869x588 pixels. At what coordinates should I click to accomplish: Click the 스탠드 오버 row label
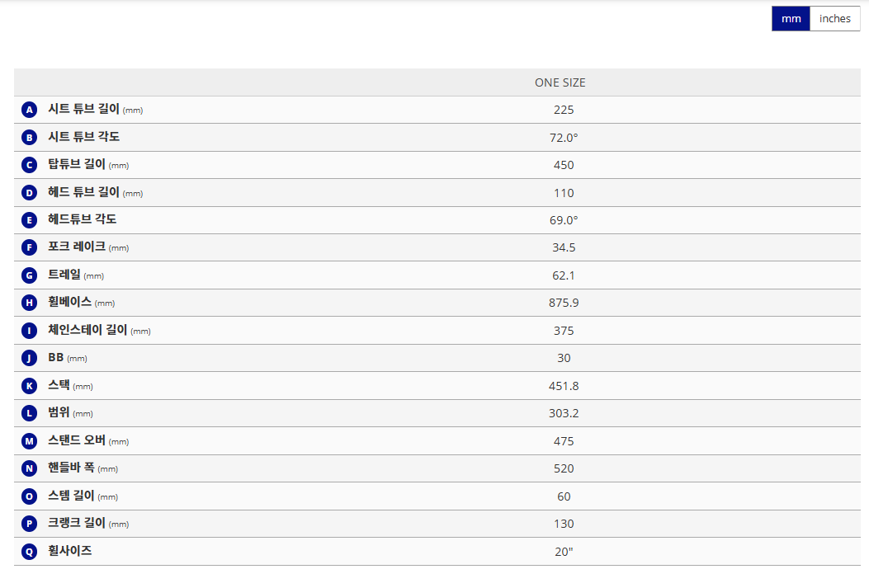pyautogui.click(x=77, y=440)
